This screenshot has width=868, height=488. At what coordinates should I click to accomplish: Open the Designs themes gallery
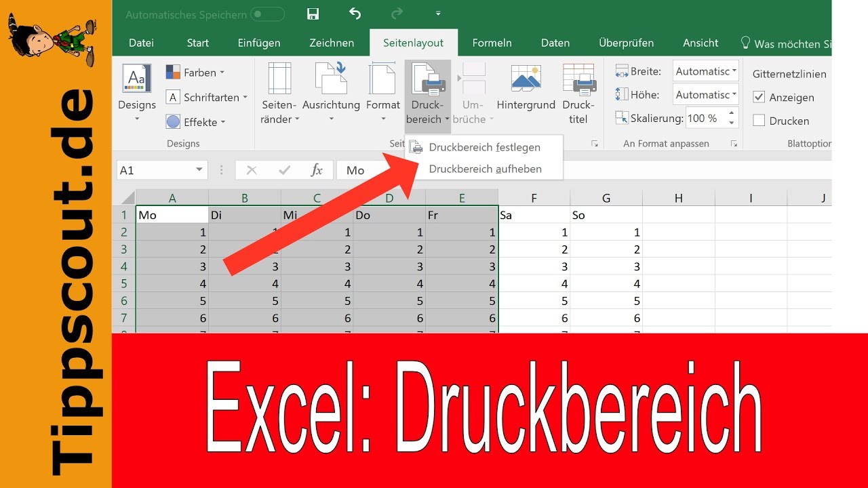click(x=137, y=94)
